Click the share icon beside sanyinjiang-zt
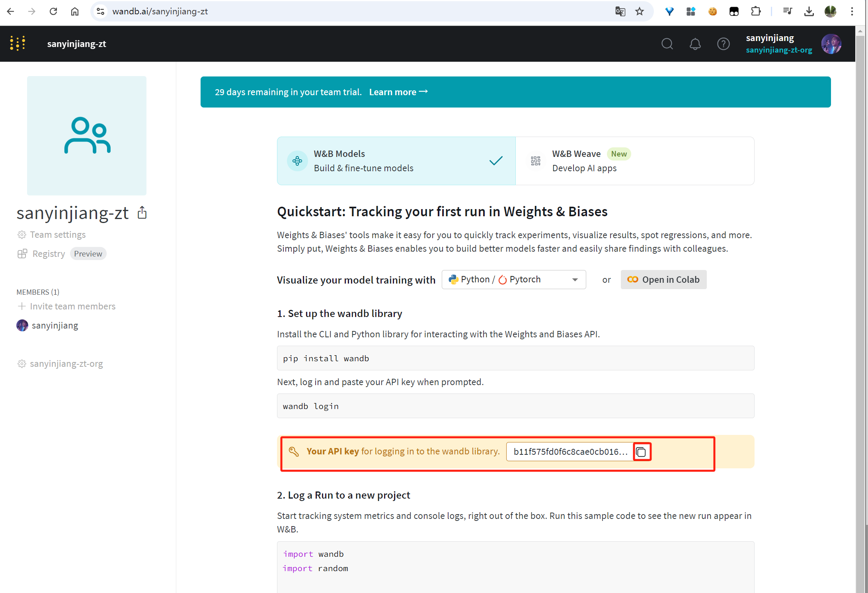The image size is (868, 593). coord(142,213)
